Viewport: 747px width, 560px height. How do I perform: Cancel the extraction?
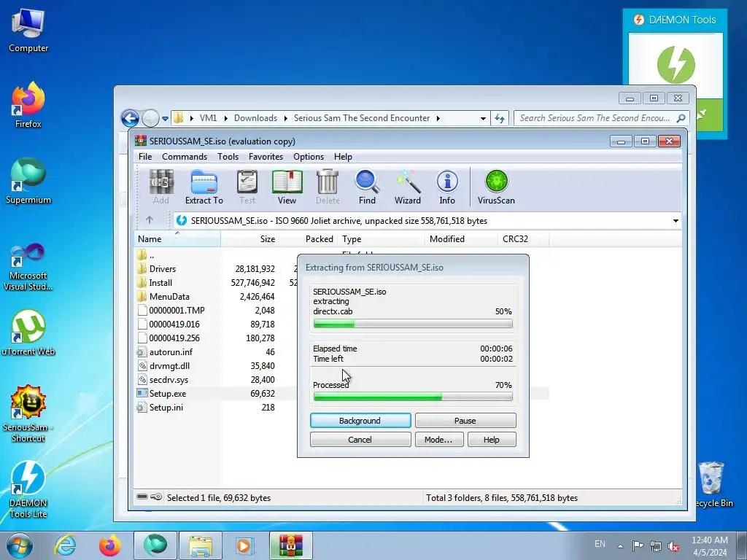(360, 440)
